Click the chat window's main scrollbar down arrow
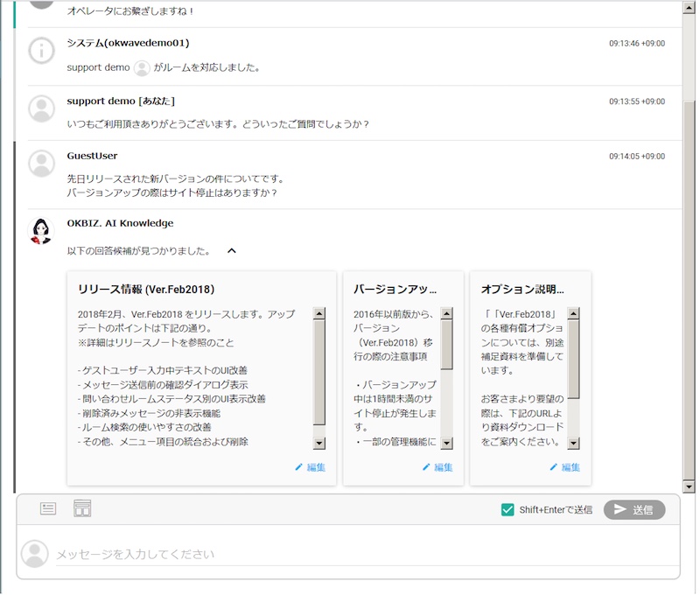700x595 pixels. 689,486
